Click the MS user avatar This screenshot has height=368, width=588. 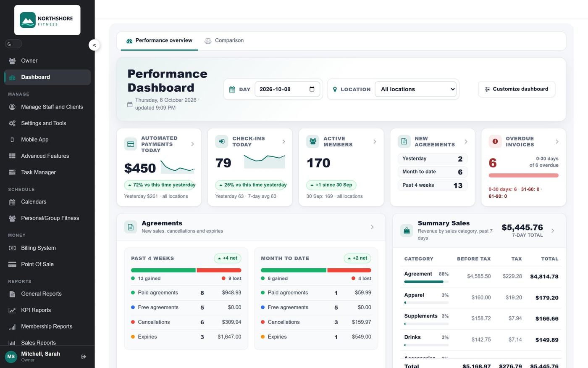(11, 357)
